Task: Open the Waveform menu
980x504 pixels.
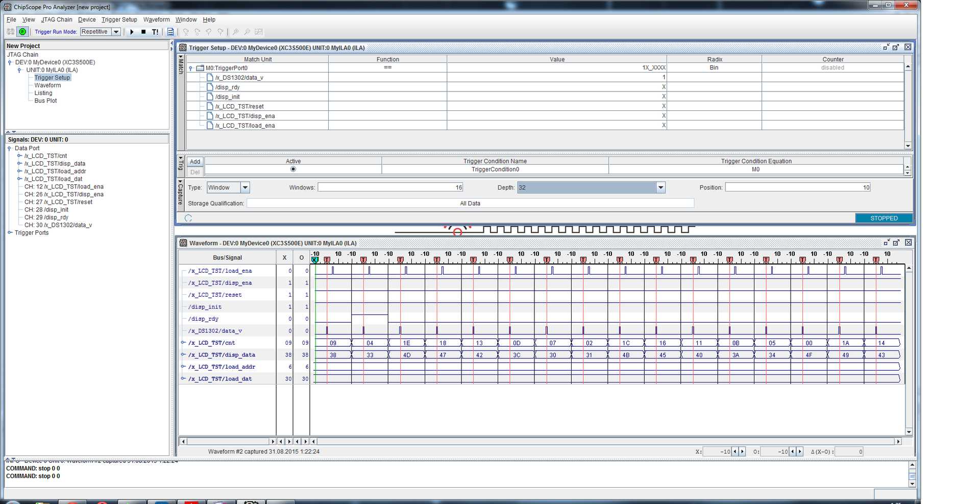Action: pyautogui.click(x=156, y=19)
